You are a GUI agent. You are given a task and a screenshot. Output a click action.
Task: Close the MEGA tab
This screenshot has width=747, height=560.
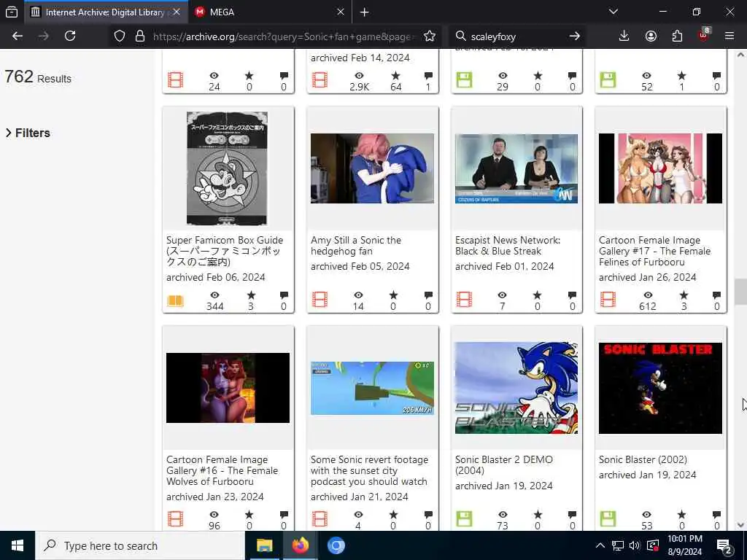click(x=341, y=12)
